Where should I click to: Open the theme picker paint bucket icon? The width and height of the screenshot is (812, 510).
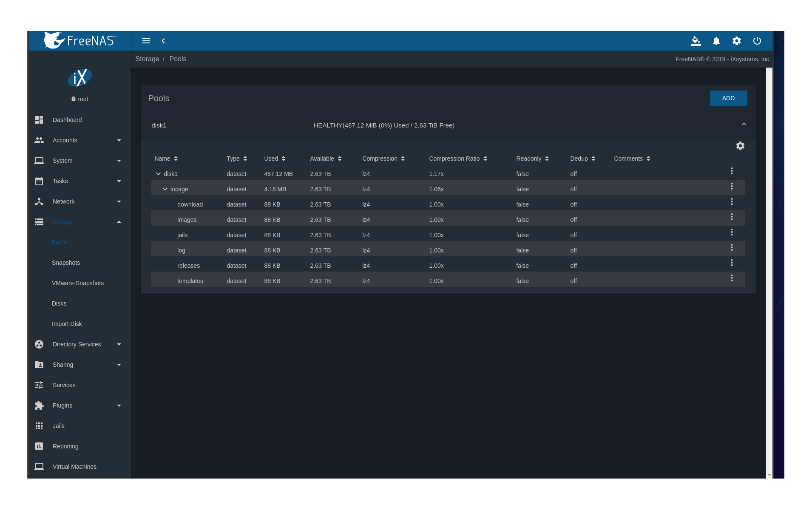click(x=696, y=41)
